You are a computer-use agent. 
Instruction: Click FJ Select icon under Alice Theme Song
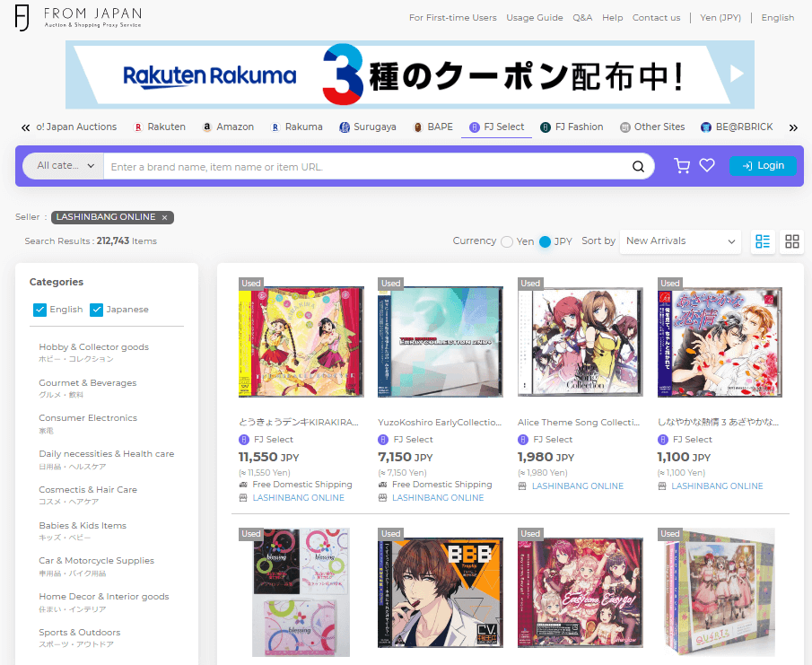(x=523, y=440)
